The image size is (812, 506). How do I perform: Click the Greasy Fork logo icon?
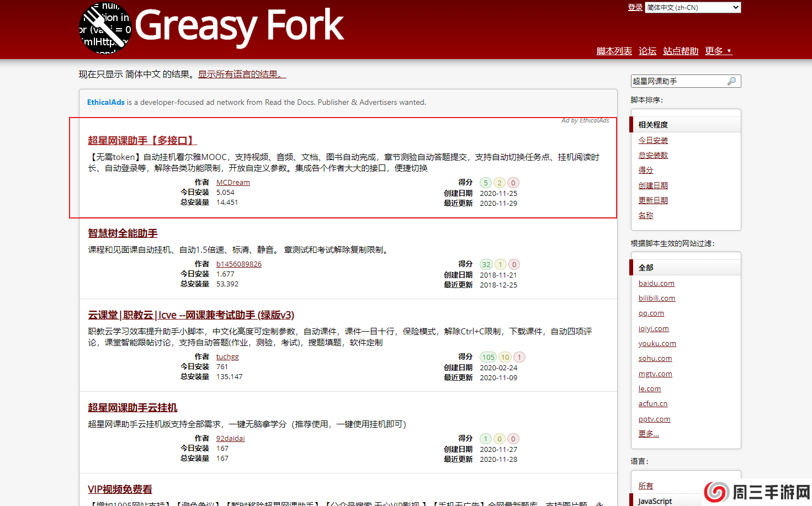tap(105, 28)
